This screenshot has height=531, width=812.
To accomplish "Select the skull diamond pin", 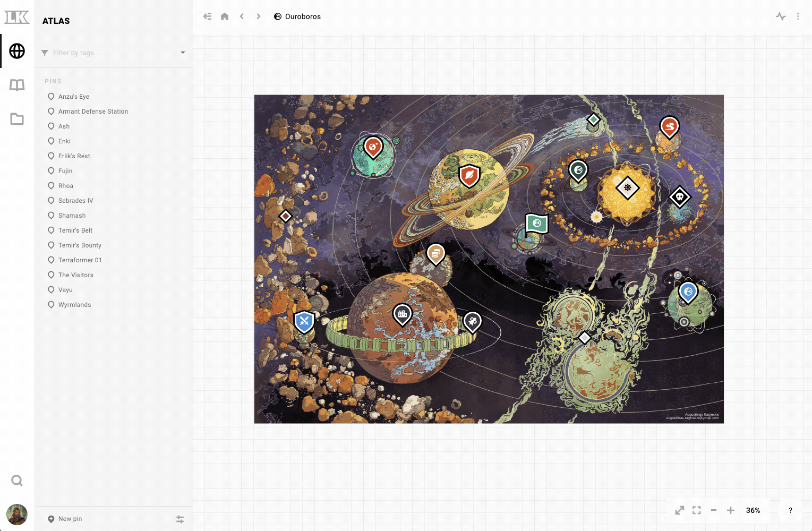I will pos(680,197).
